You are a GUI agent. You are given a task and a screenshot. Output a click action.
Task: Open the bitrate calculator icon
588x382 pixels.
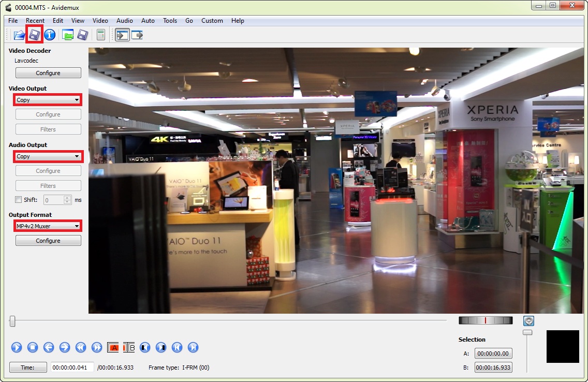[100, 35]
